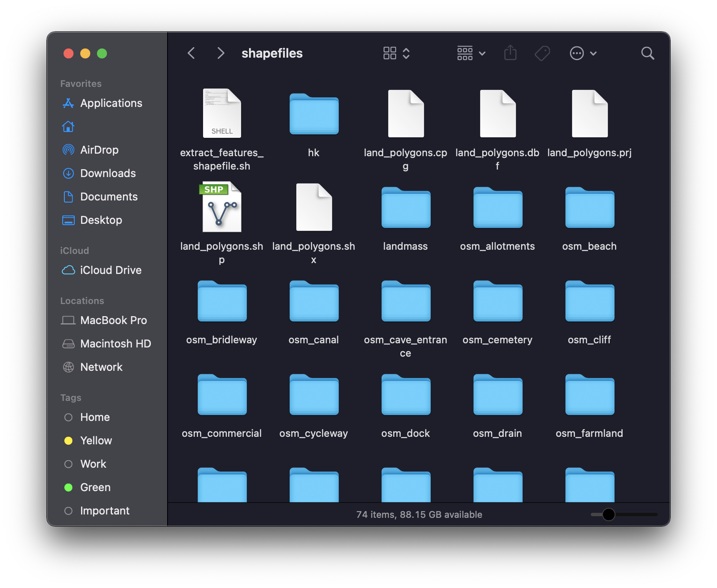Viewport: 717px width, 588px height.
Task: Select the land_polygons.shp shapefile icon
Action: 221,207
